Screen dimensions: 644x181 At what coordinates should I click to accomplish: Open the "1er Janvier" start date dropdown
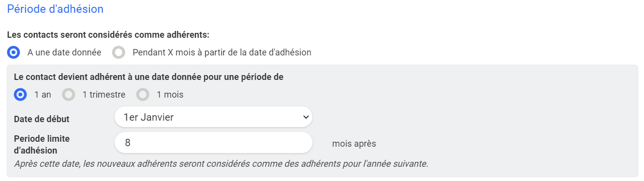point(214,117)
